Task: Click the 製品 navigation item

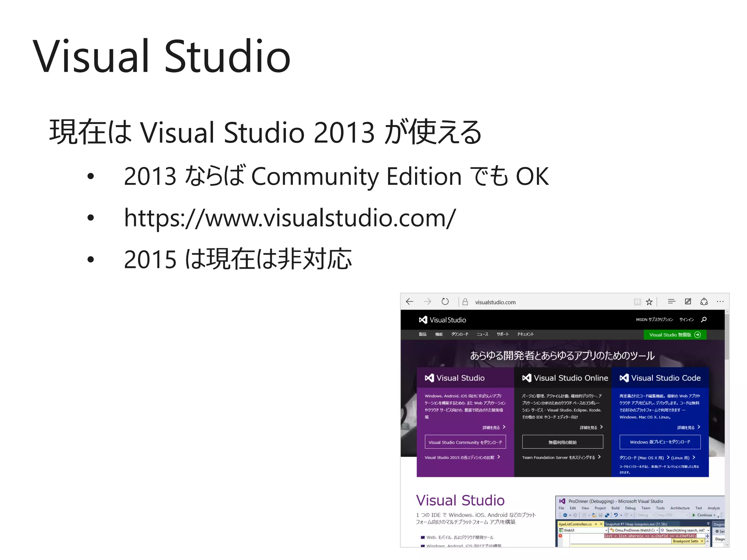Action: (x=422, y=334)
